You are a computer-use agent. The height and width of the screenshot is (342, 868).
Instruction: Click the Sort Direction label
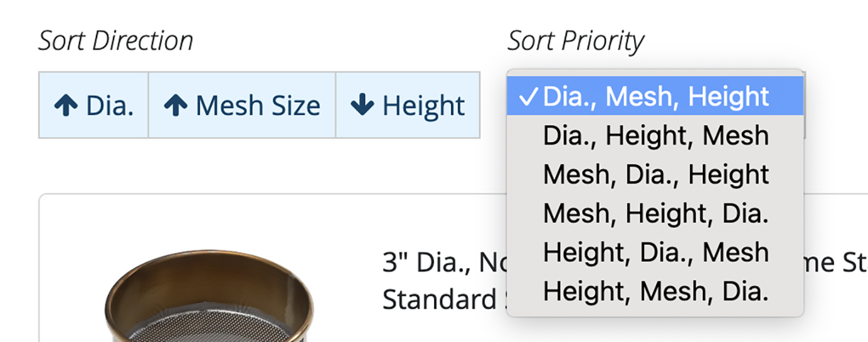tap(115, 41)
